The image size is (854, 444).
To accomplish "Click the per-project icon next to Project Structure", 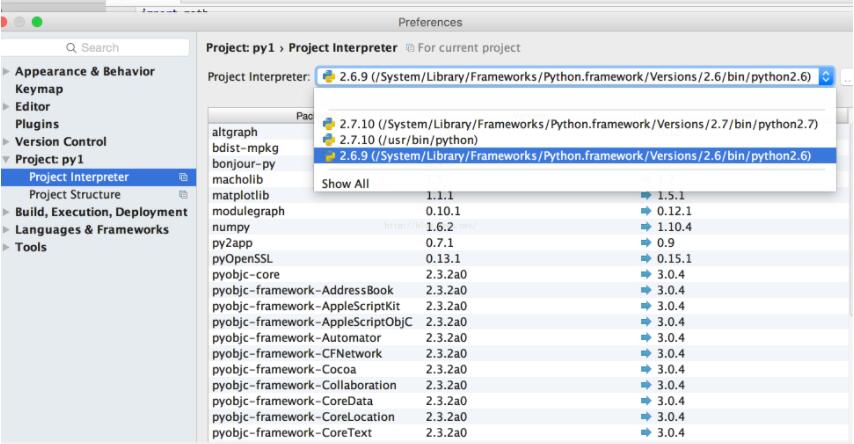I will click(183, 194).
